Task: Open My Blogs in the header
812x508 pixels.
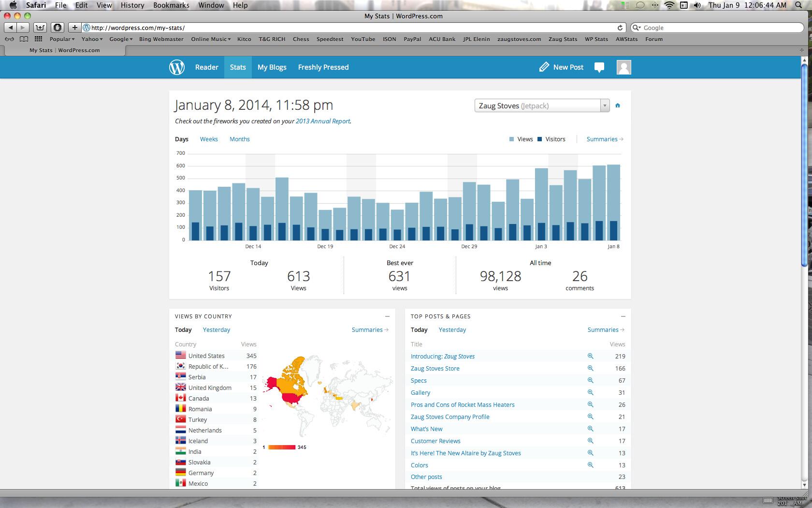Action: (272, 67)
